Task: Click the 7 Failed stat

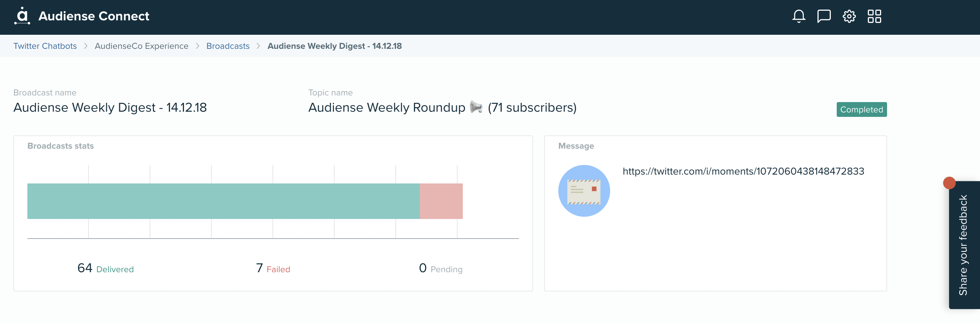Action: click(273, 269)
